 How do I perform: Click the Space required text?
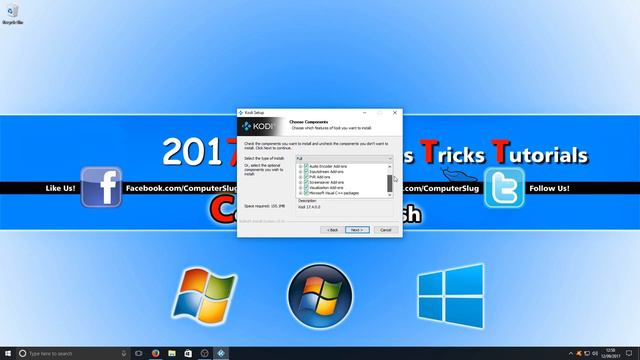pos(264,206)
